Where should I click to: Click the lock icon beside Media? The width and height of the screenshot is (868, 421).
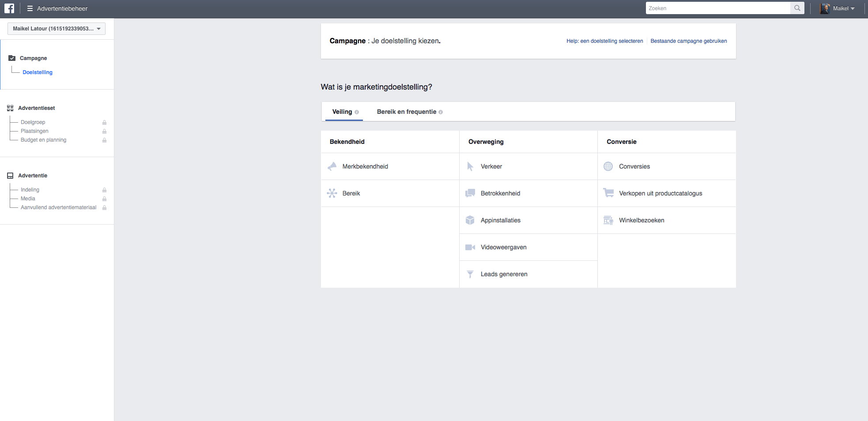click(105, 199)
